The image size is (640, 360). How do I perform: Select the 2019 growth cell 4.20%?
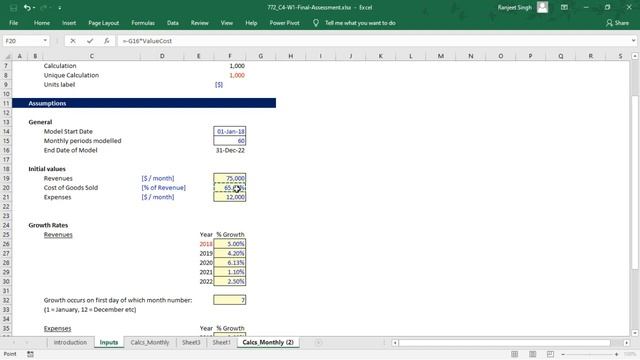[x=229, y=253]
